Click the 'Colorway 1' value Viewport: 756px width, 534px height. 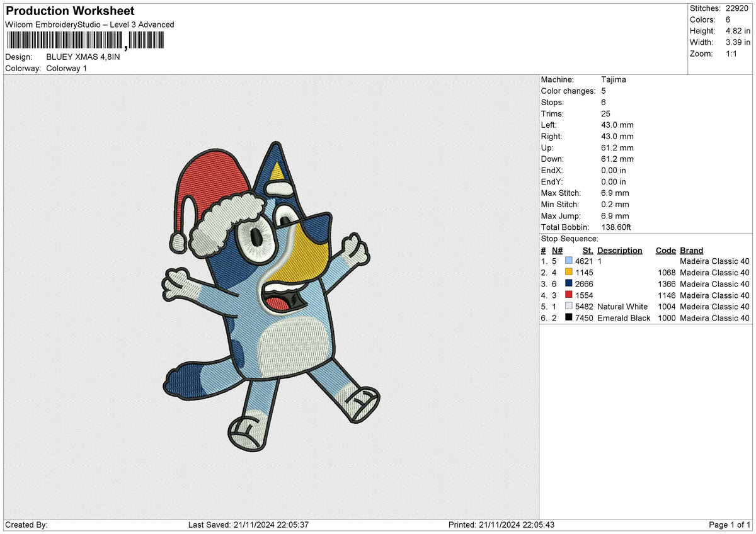(x=67, y=68)
